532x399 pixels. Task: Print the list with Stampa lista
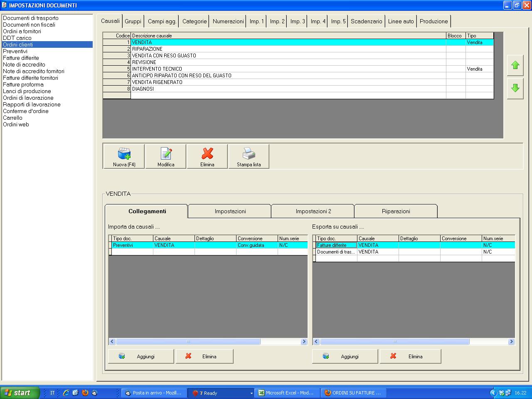click(x=249, y=156)
